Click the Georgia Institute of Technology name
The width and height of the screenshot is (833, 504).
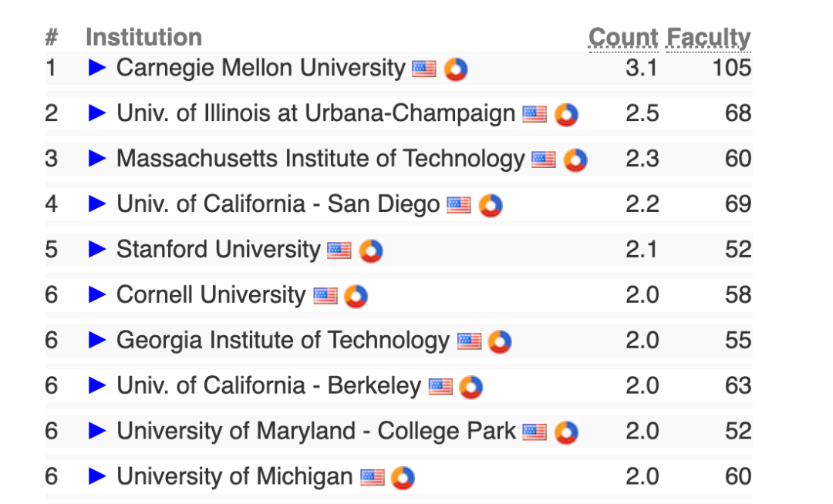(x=283, y=340)
